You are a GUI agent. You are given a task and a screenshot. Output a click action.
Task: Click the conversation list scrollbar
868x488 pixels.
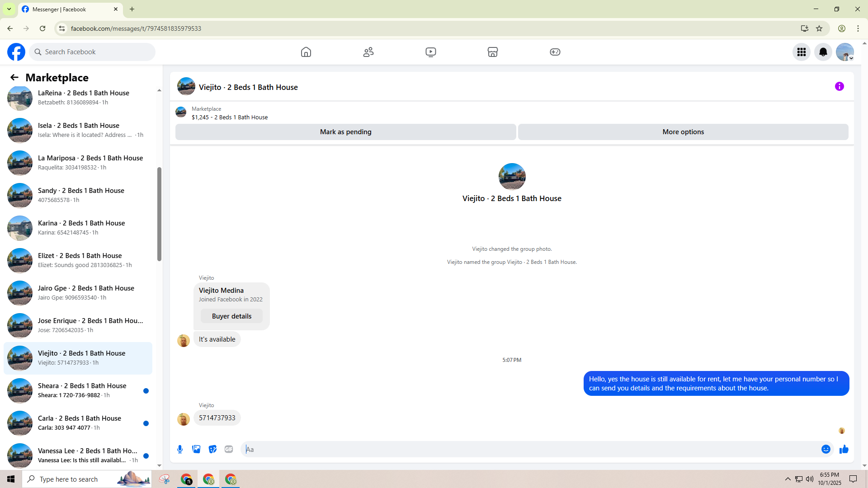(x=159, y=214)
